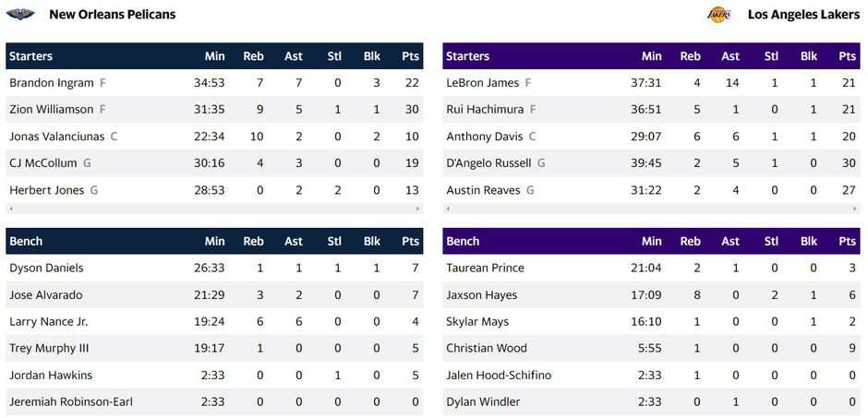Sort Pelicans starters by Pts column
The width and height of the screenshot is (868, 418).
410,56
